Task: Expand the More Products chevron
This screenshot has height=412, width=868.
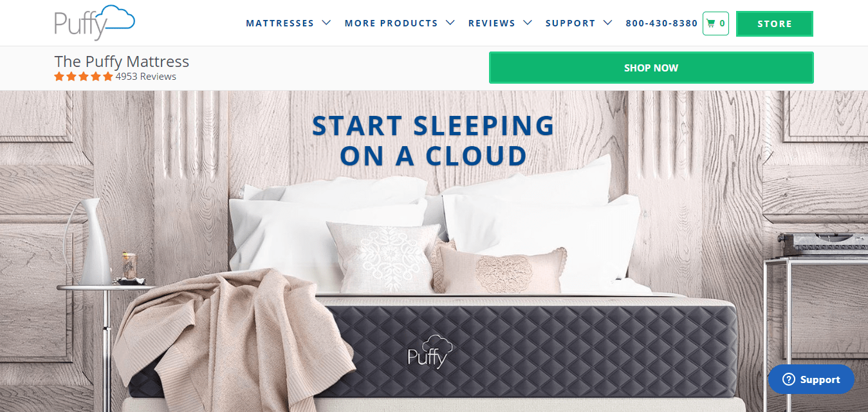Action: coord(450,23)
